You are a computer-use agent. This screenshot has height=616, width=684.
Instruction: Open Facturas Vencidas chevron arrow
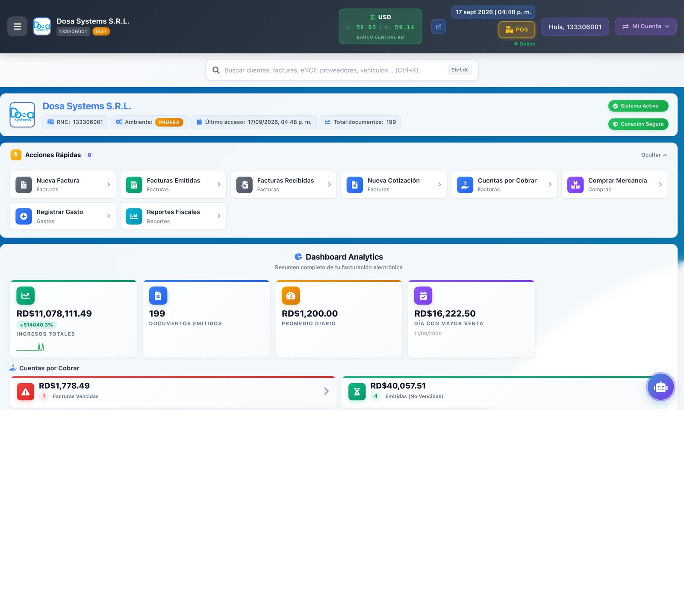click(326, 391)
